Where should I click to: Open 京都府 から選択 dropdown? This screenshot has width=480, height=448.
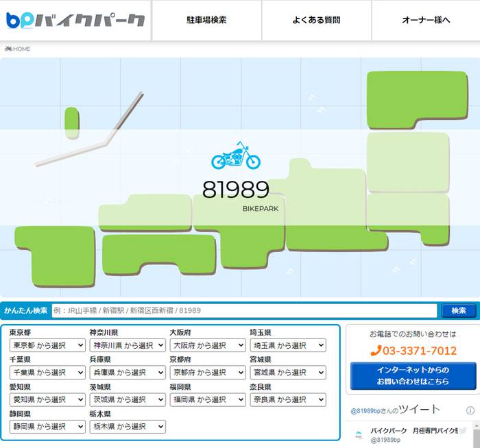[x=208, y=373]
